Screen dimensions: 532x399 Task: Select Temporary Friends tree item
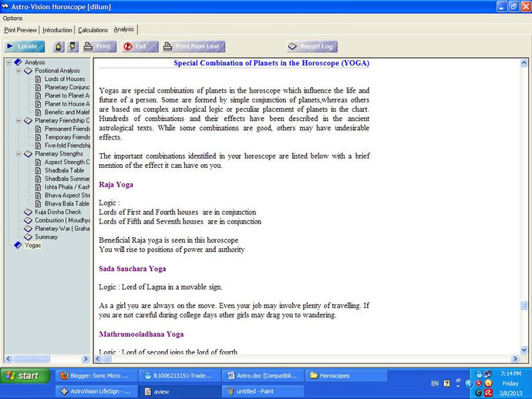click(x=67, y=137)
